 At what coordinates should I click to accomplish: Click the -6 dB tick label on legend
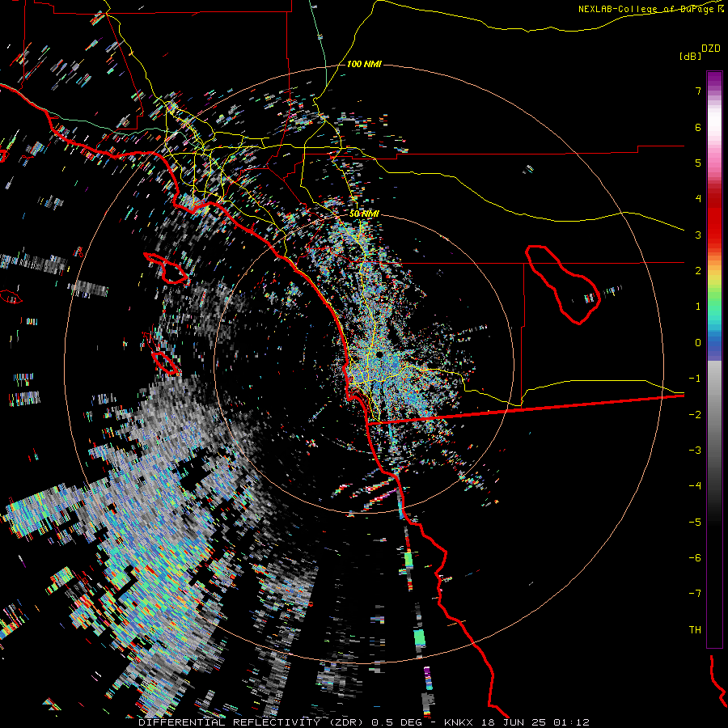[x=695, y=558]
